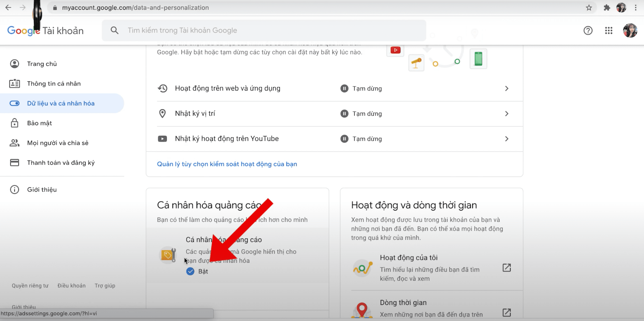The image size is (644, 321).
Task: Bookmark page with the star icon
Action: tap(589, 8)
